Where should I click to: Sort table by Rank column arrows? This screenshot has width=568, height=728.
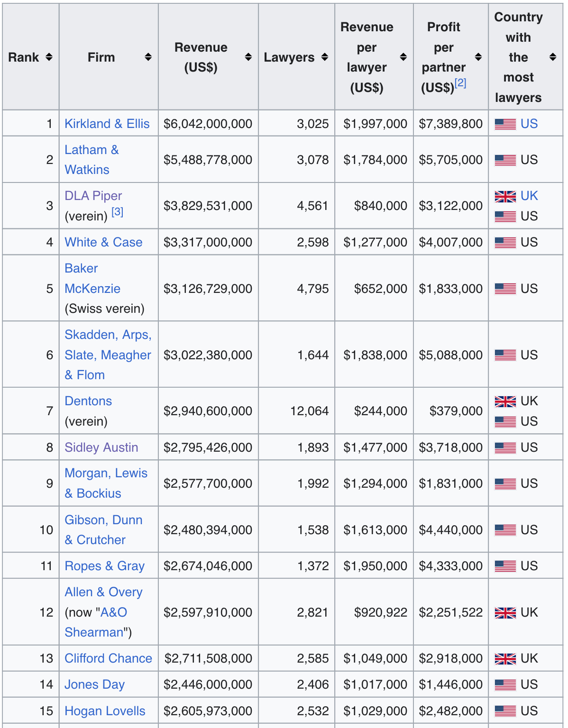(x=49, y=57)
